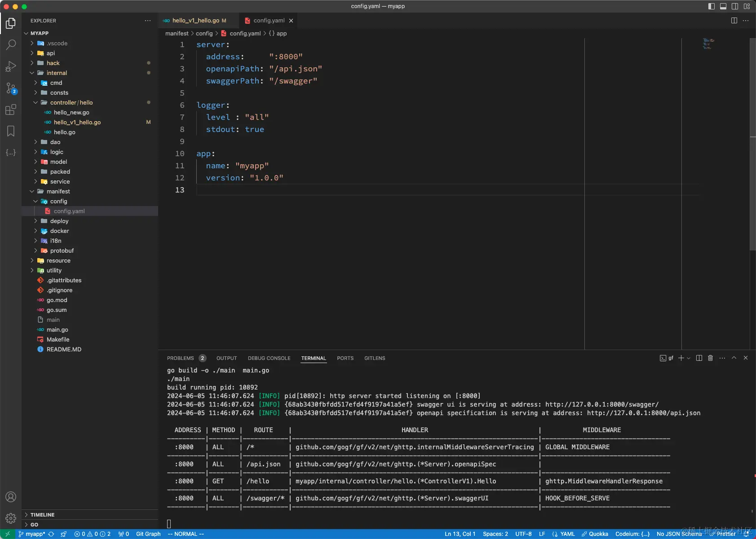Open the Extensions view
Image resolution: width=756 pixels, height=539 pixels.
point(11,110)
